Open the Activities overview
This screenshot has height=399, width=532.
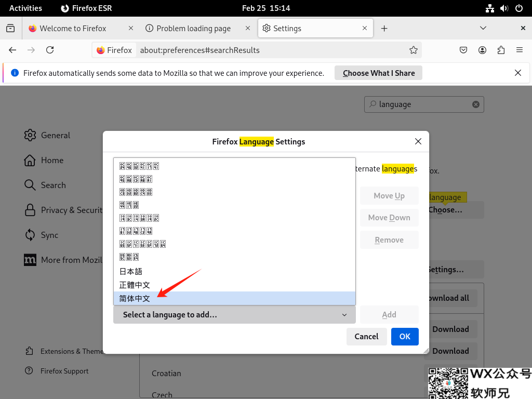click(x=25, y=8)
